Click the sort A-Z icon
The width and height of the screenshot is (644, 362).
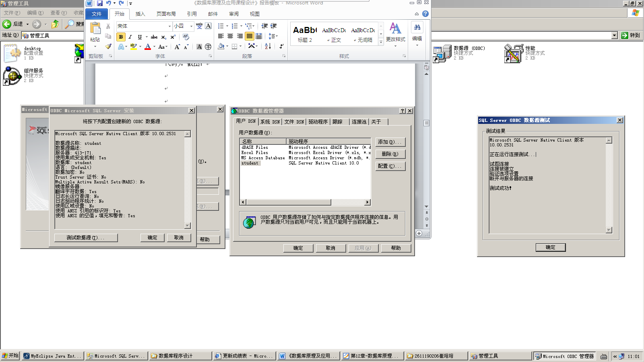point(268,46)
